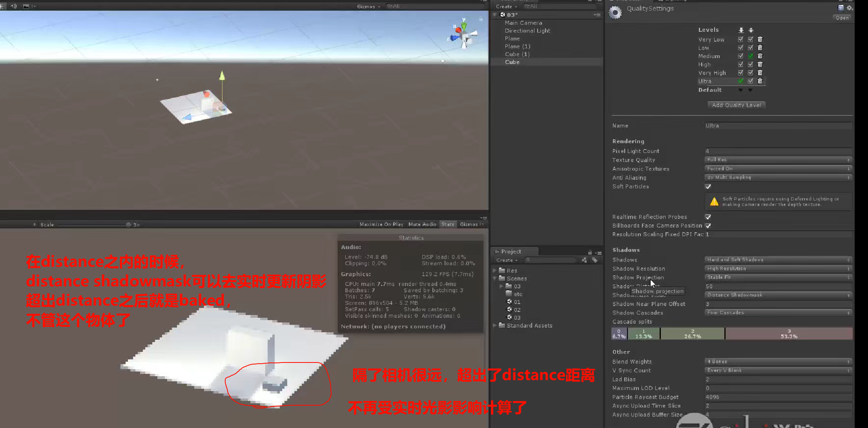Image resolution: width=868 pixels, height=428 pixels.
Task: Toggle the Stats tab in Game view
Action: coord(447,224)
